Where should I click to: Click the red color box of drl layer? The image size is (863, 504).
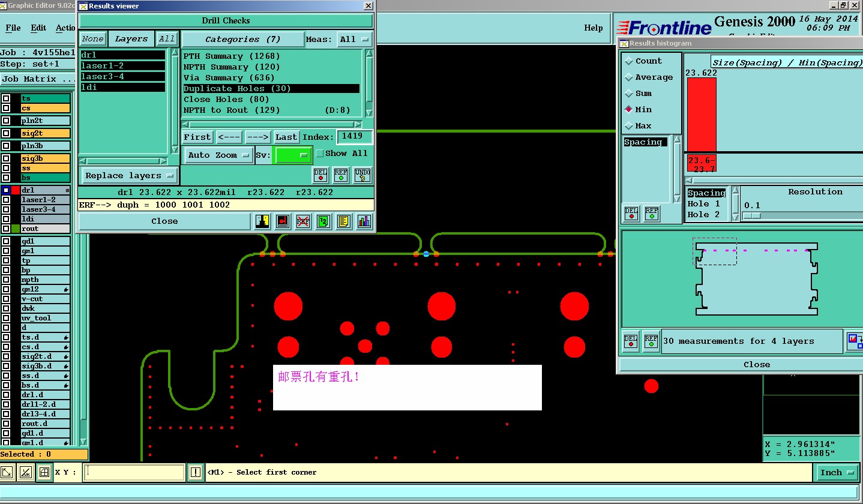pyautogui.click(x=16, y=190)
